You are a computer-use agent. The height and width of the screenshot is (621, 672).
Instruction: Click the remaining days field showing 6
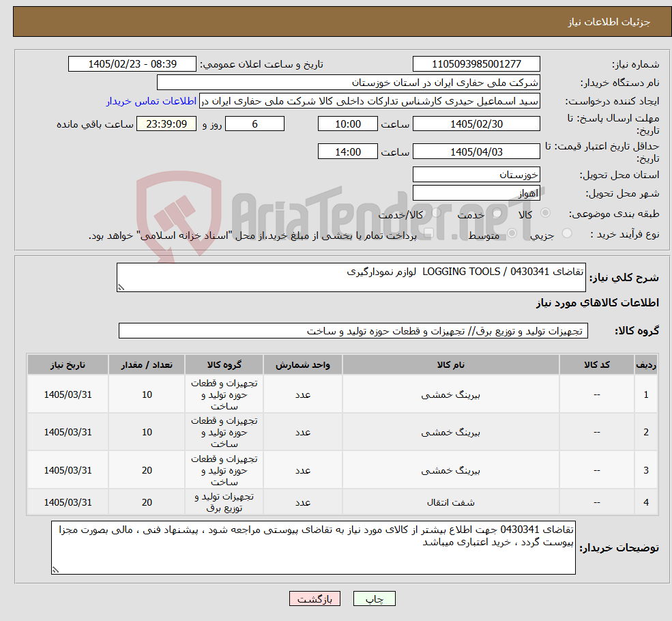254,124
